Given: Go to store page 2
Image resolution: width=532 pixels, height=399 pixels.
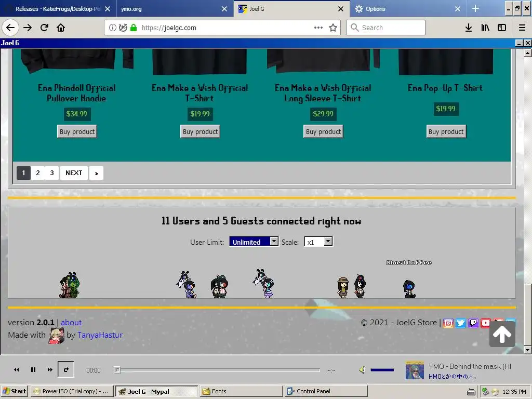Looking at the screenshot, I should 37,173.
